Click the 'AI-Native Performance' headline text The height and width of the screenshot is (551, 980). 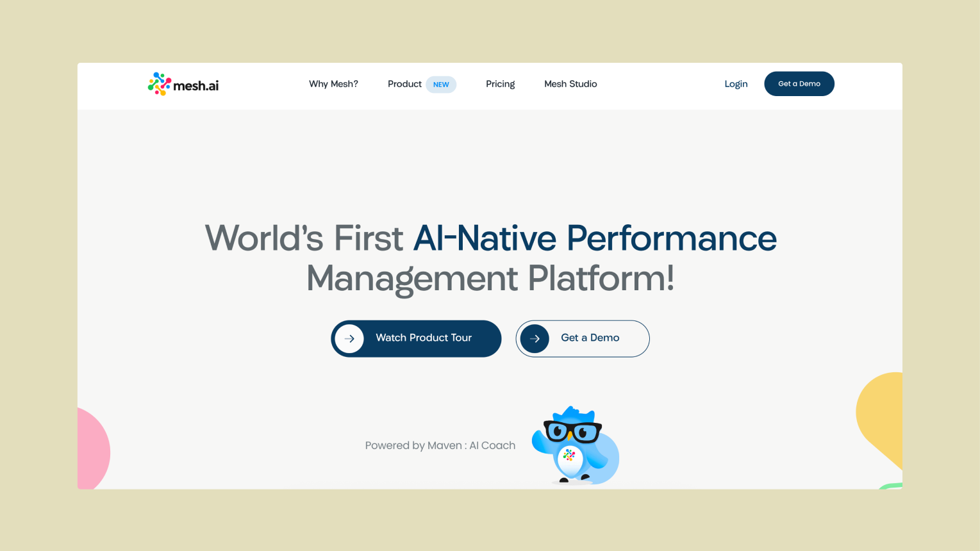[595, 238]
